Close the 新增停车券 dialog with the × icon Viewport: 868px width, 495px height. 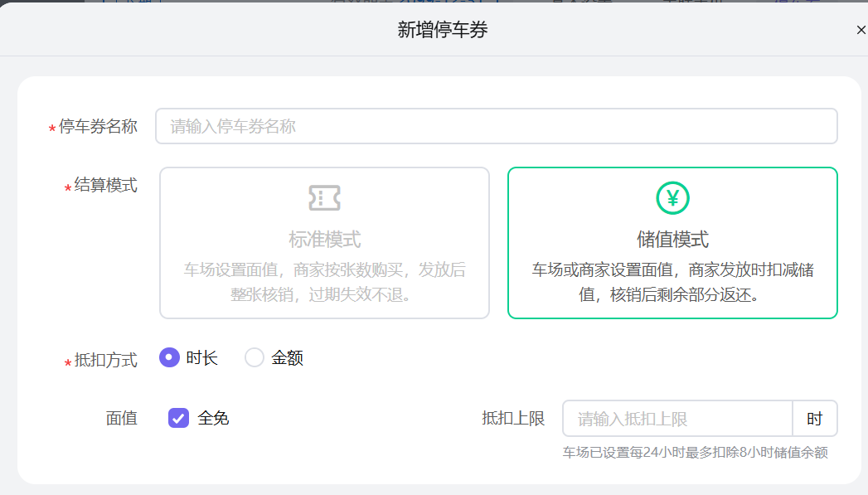click(x=860, y=28)
